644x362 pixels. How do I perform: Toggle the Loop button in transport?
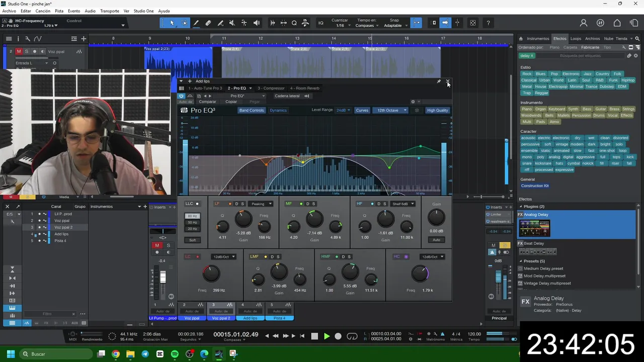coord(352,336)
